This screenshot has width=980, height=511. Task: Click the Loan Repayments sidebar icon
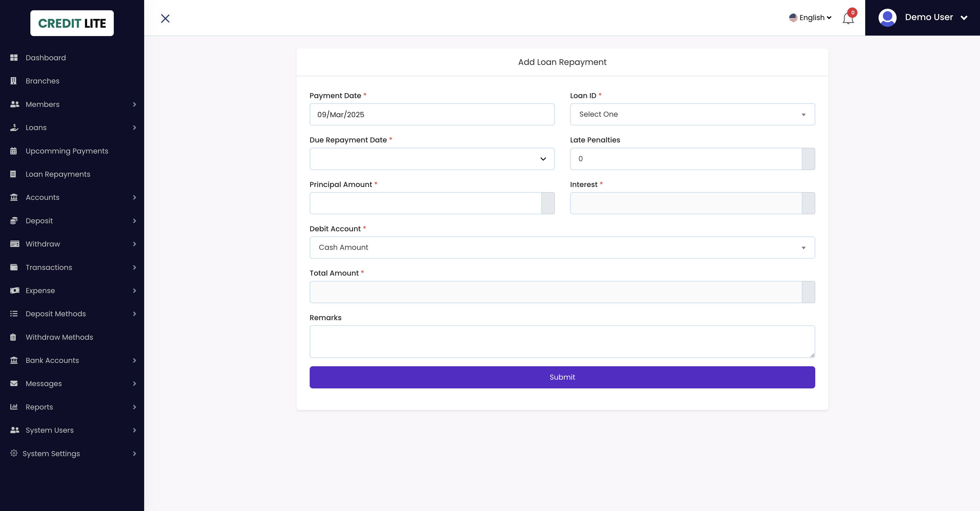coord(14,174)
